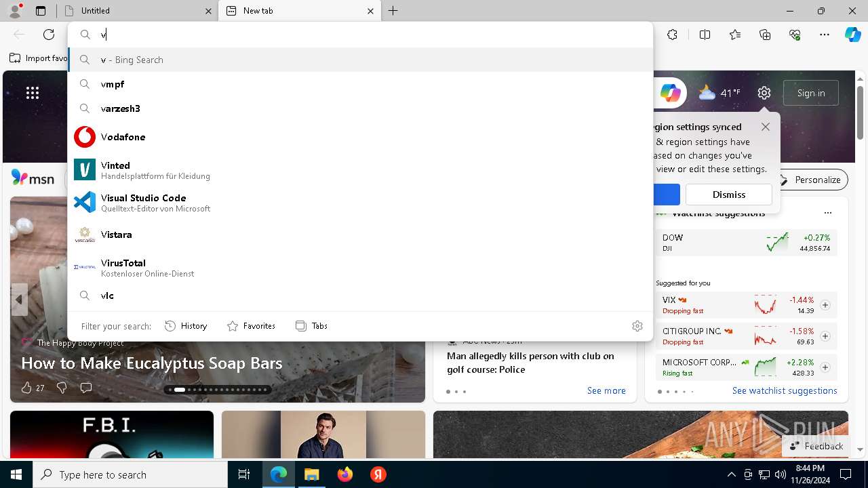Open Settings and more ellipsis menu
This screenshot has height=488, width=868.
click(825, 35)
